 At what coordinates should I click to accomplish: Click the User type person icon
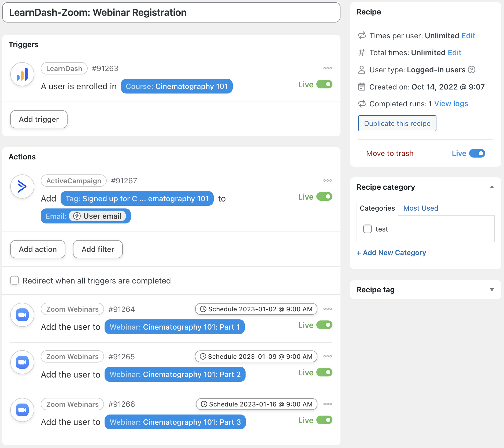[x=362, y=70]
